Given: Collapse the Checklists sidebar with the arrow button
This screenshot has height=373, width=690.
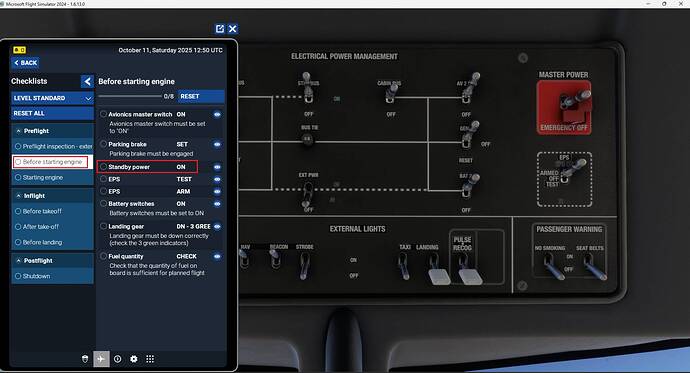Looking at the screenshot, I should pyautogui.click(x=87, y=81).
